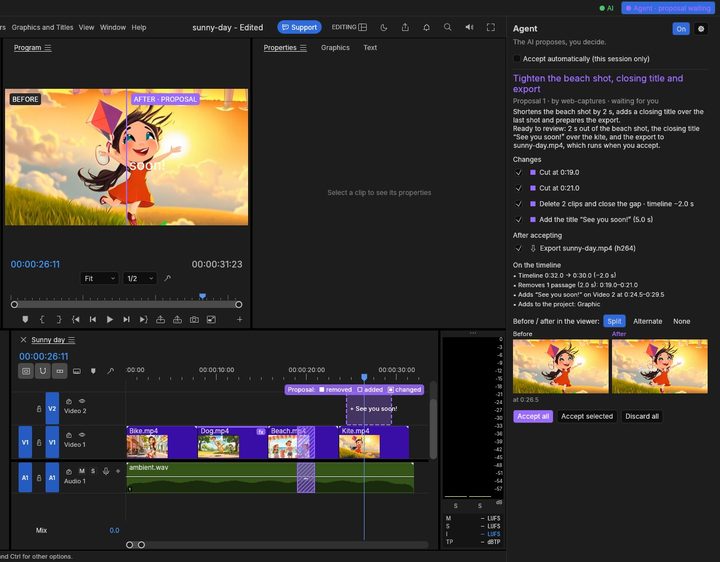
Task: Open the Help menu
Action: tap(139, 28)
